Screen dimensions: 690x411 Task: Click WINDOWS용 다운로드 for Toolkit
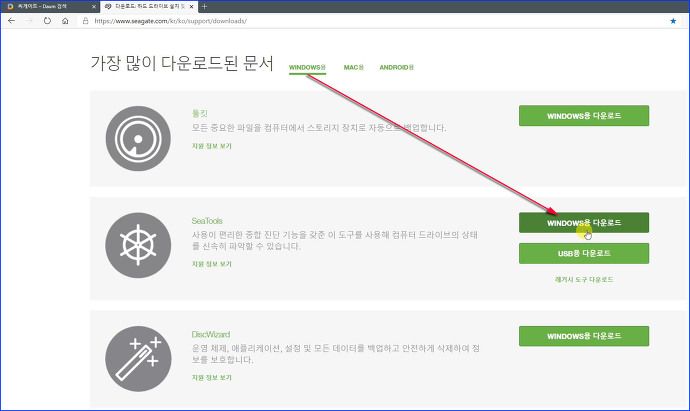[x=584, y=116]
